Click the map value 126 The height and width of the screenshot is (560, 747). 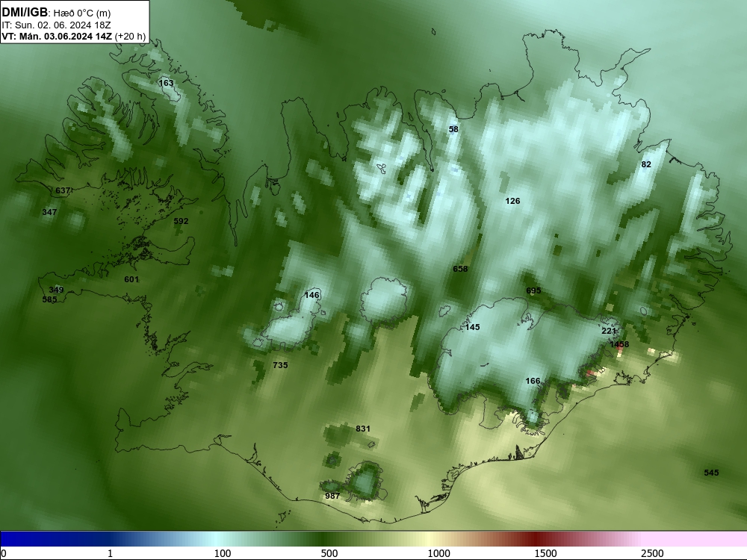[512, 201]
